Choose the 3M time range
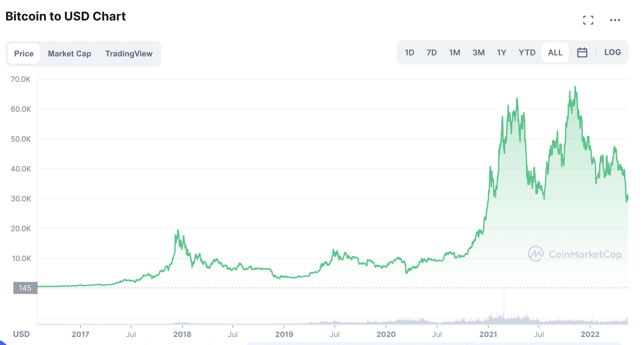The image size is (644, 345). point(479,53)
